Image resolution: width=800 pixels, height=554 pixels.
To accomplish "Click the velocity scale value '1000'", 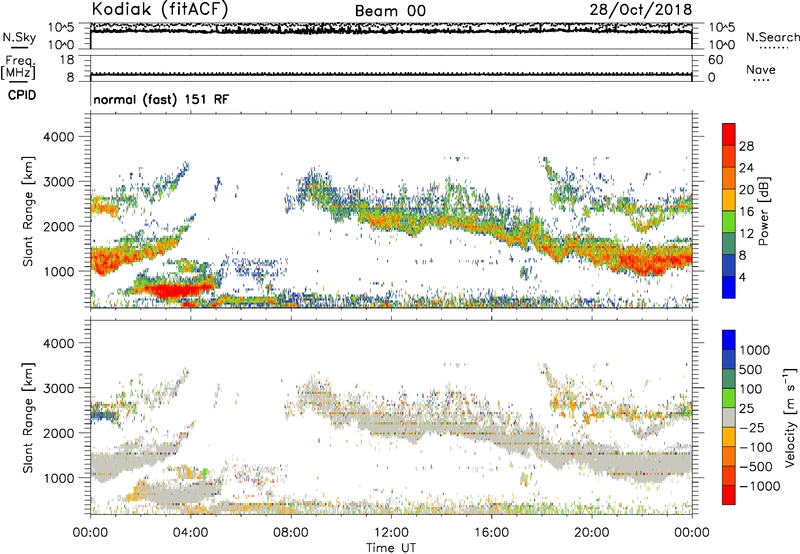I will (754, 350).
